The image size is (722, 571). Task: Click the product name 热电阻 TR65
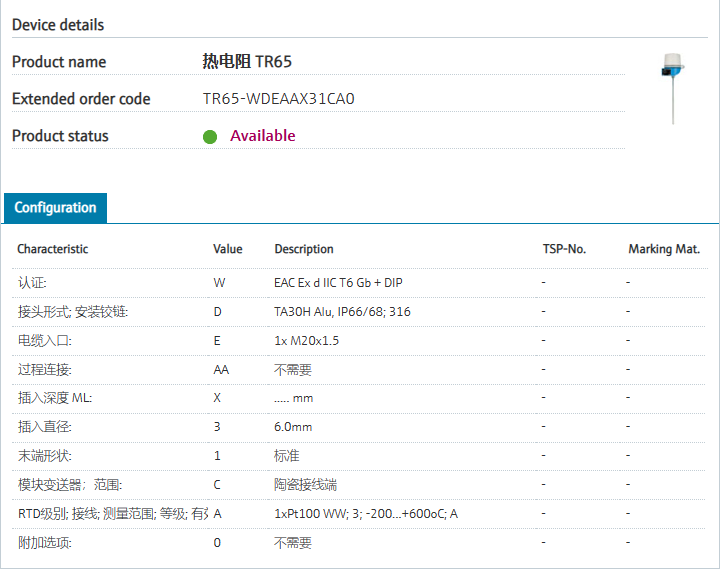coord(247,62)
